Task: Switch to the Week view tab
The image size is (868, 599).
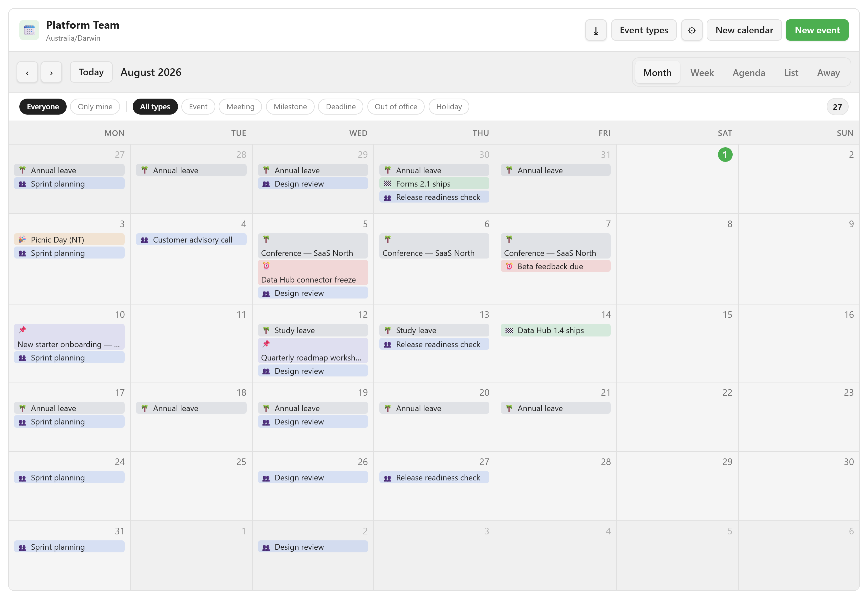Action: click(702, 72)
